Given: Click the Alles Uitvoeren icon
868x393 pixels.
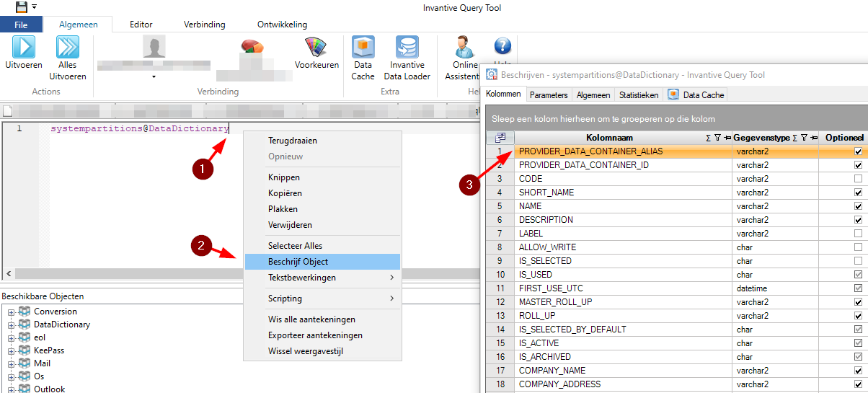Looking at the screenshot, I should pos(68,48).
